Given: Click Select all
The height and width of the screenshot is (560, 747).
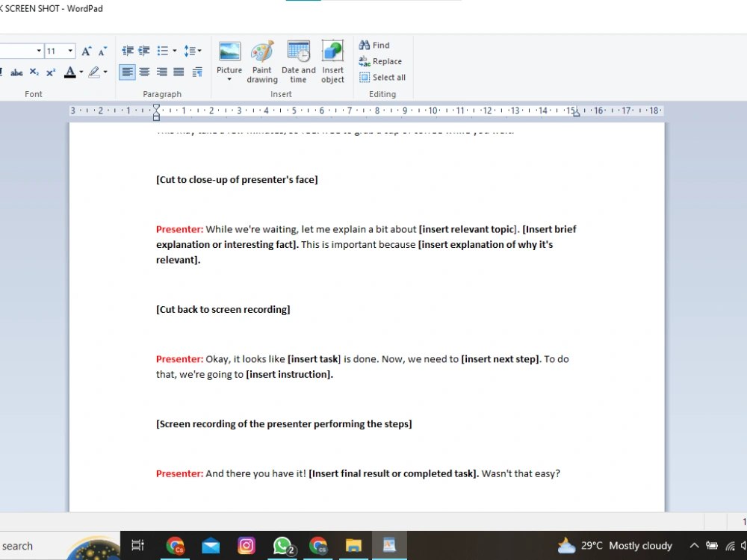Looking at the screenshot, I should point(382,78).
